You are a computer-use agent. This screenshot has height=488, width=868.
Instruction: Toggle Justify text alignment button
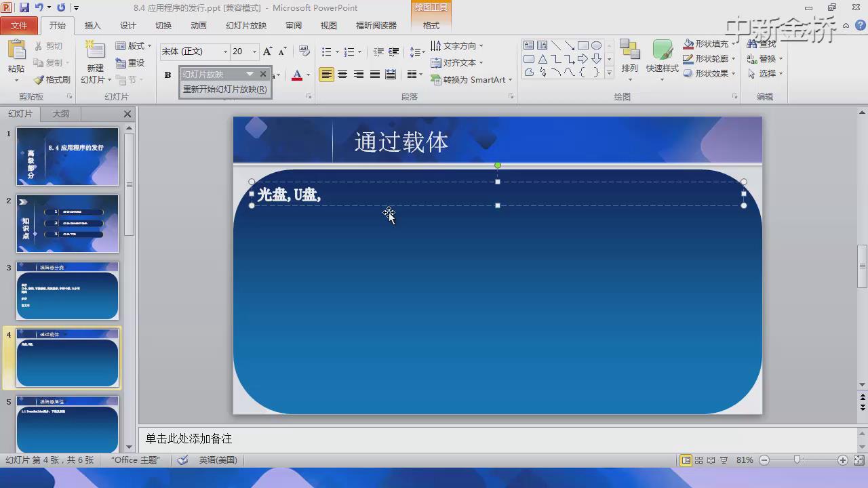point(374,75)
